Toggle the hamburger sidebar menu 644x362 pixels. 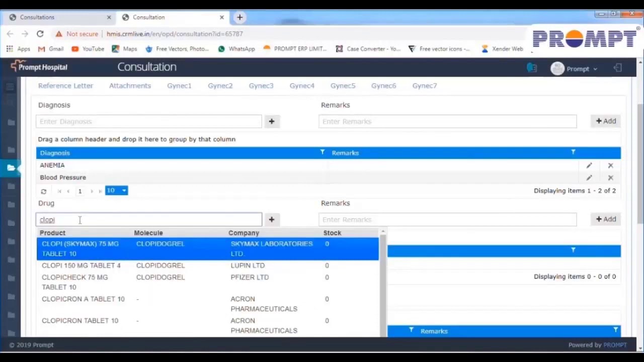click(10, 87)
